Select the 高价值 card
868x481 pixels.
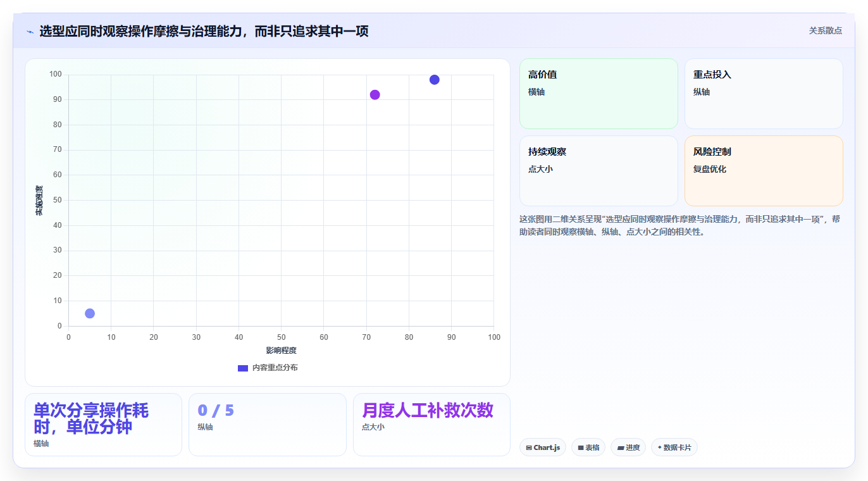pyautogui.click(x=598, y=94)
